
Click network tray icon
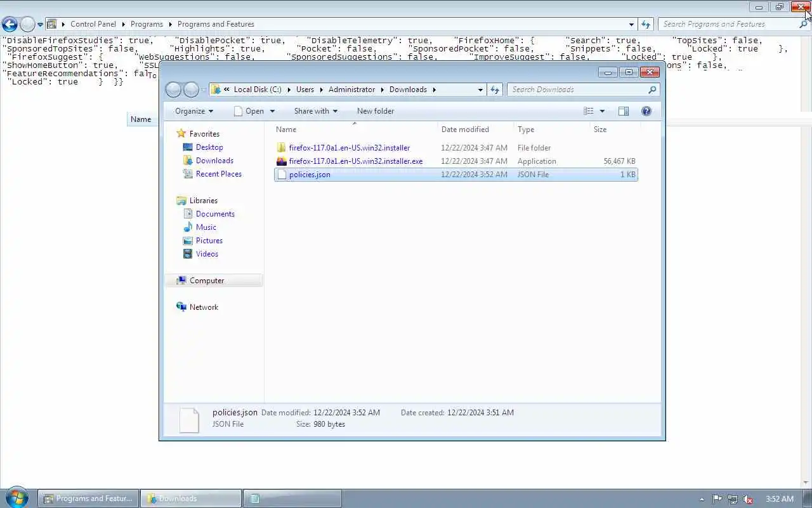pyautogui.click(x=733, y=499)
